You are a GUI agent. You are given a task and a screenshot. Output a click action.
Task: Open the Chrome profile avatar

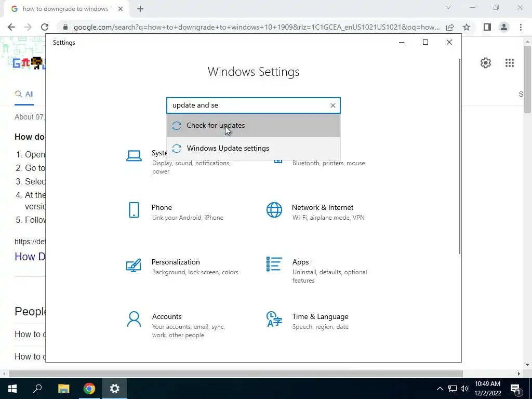point(504,27)
